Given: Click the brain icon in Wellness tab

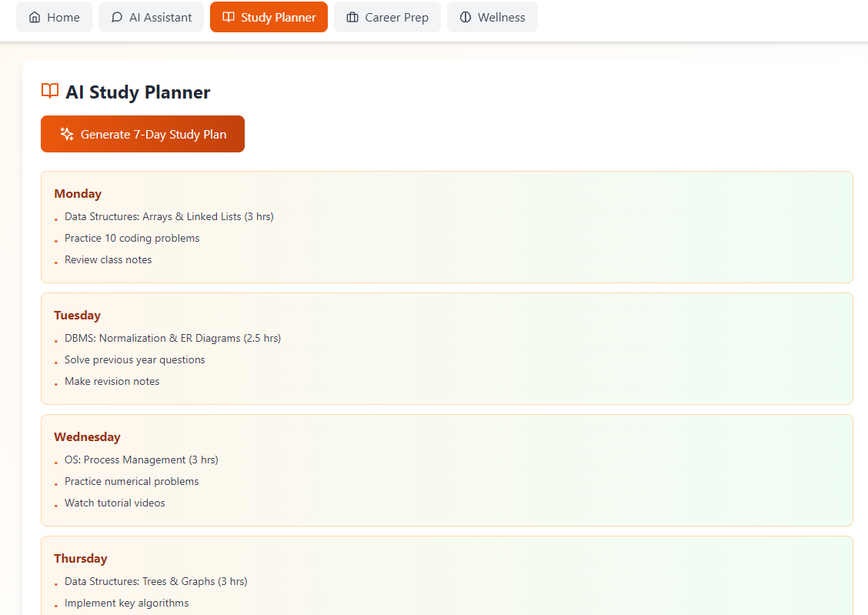Looking at the screenshot, I should click(466, 17).
